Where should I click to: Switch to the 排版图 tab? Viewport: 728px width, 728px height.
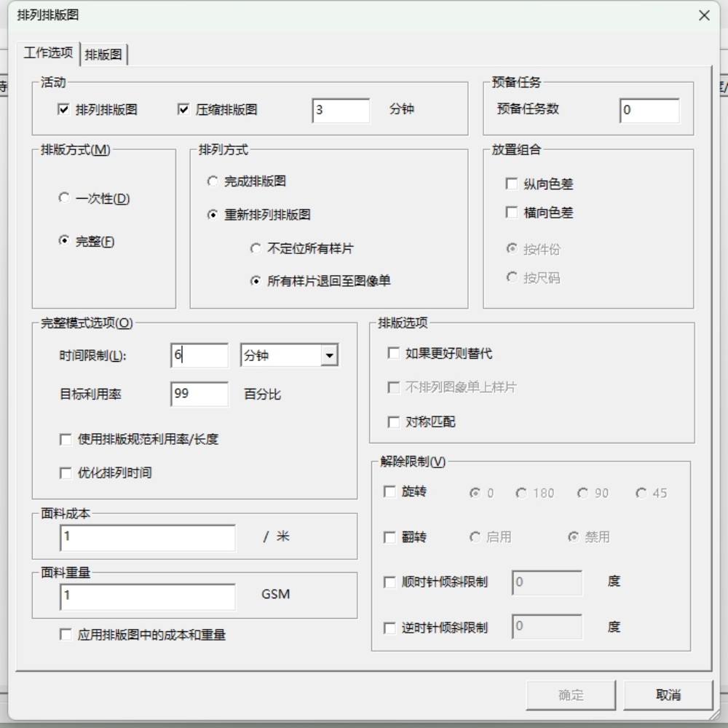[103, 55]
